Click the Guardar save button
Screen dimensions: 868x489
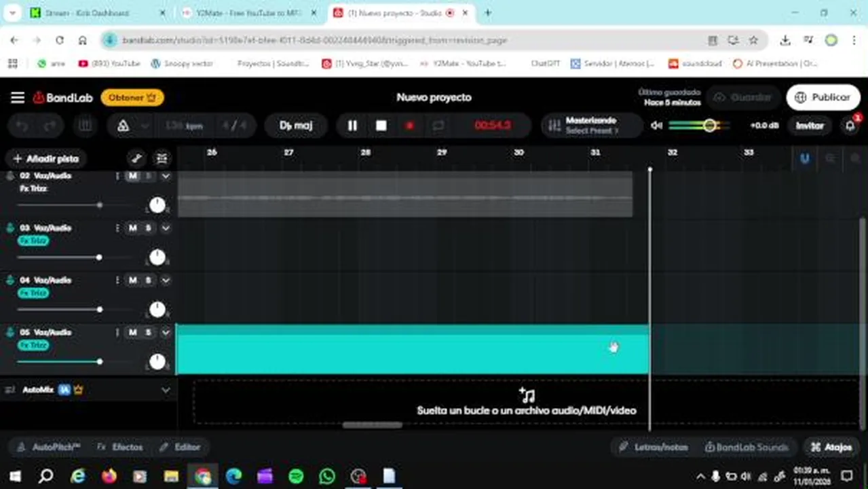pos(742,98)
